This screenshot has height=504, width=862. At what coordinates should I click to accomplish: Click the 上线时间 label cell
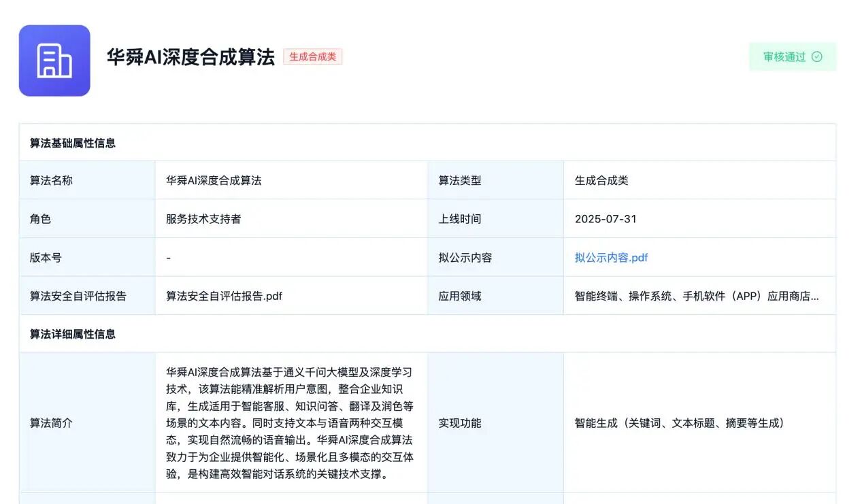point(460,219)
